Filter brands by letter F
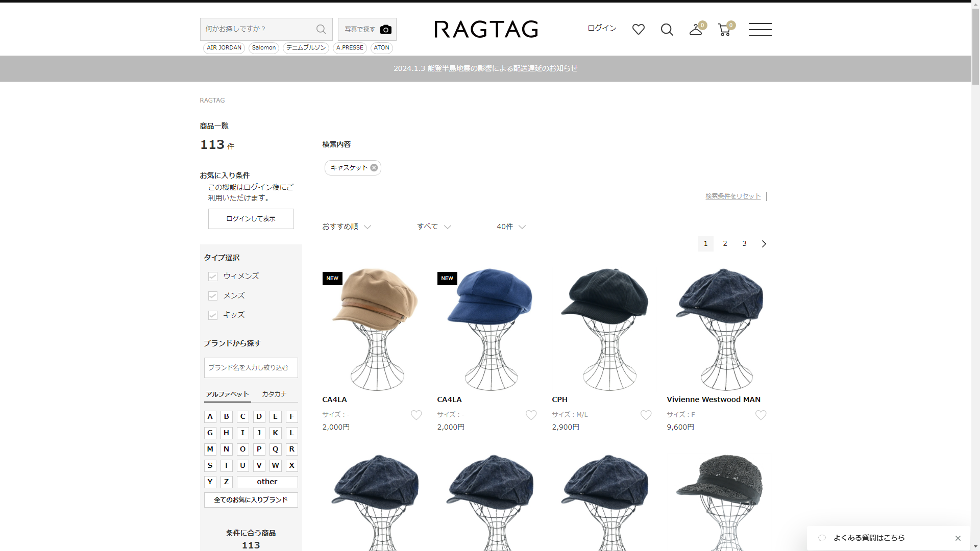The width and height of the screenshot is (980, 551). pyautogui.click(x=291, y=416)
